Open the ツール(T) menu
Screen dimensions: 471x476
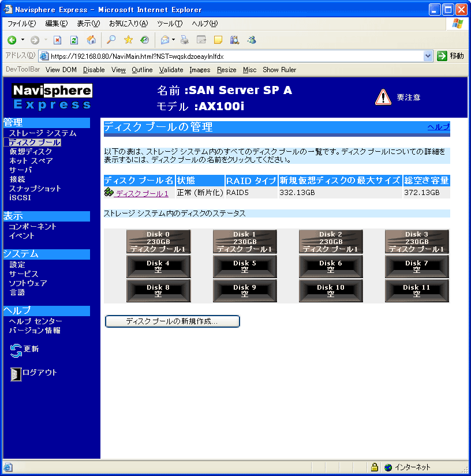pyautogui.click(x=169, y=24)
